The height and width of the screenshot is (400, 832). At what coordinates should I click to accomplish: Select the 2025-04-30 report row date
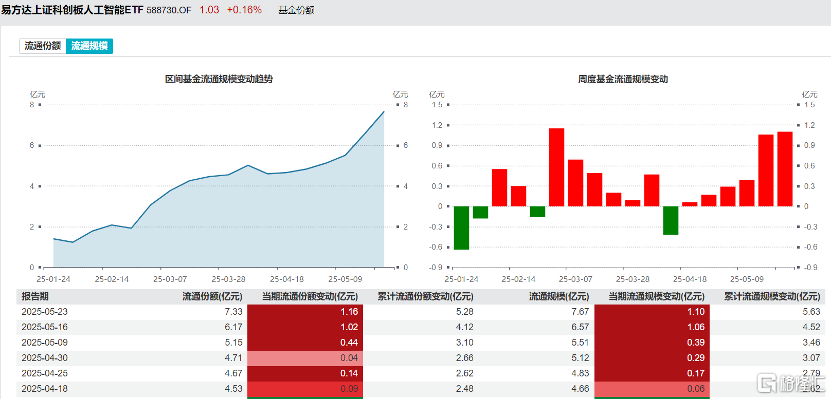(45, 358)
